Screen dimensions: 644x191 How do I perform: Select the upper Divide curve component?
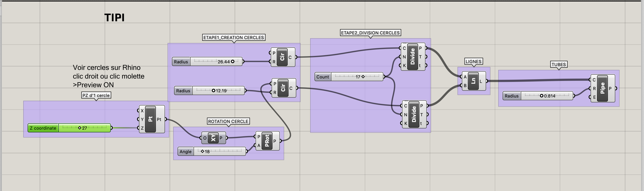[412, 57]
